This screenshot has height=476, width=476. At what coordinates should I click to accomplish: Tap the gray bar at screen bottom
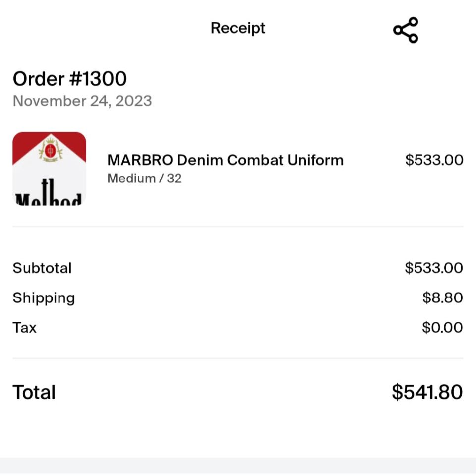238,469
